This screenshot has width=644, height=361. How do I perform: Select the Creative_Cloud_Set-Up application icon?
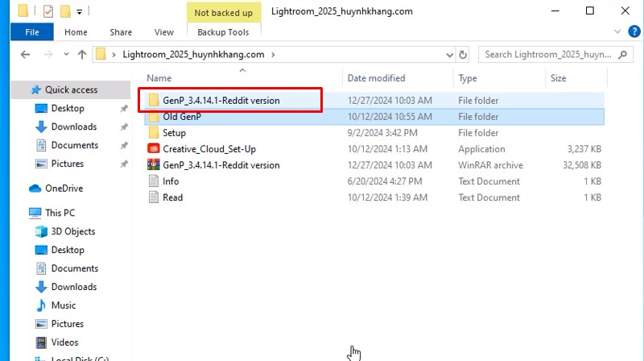[154, 149]
